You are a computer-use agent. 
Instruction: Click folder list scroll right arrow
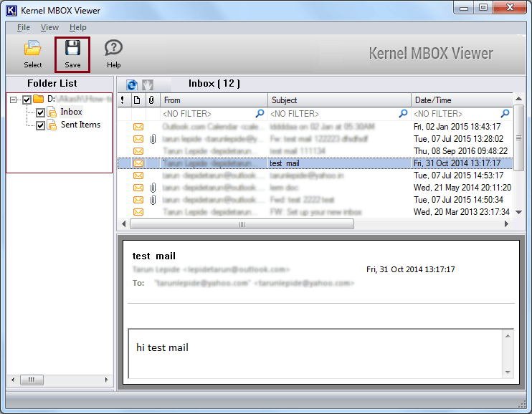[x=107, y=380]
